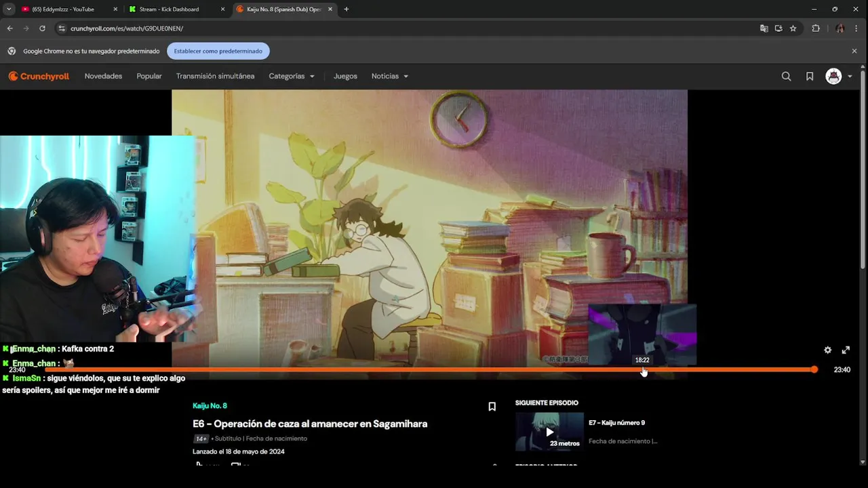
Task: Open the Novedades menu item
Action: pyautogui.click(x=103, y=77)
